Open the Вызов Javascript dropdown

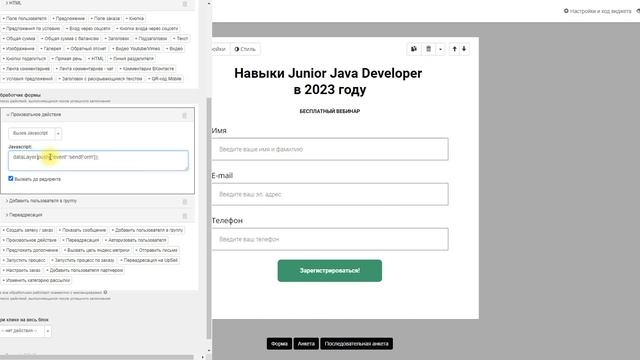click(35, 133)
